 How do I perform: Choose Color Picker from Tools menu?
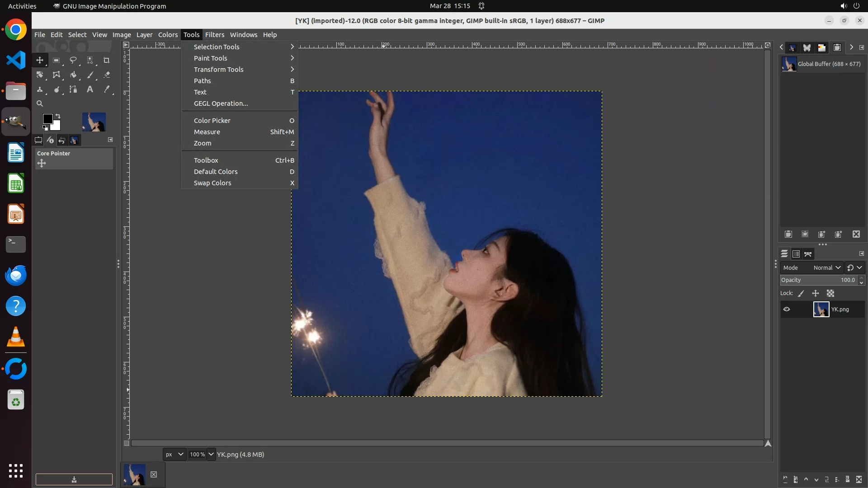click(212, 121)
